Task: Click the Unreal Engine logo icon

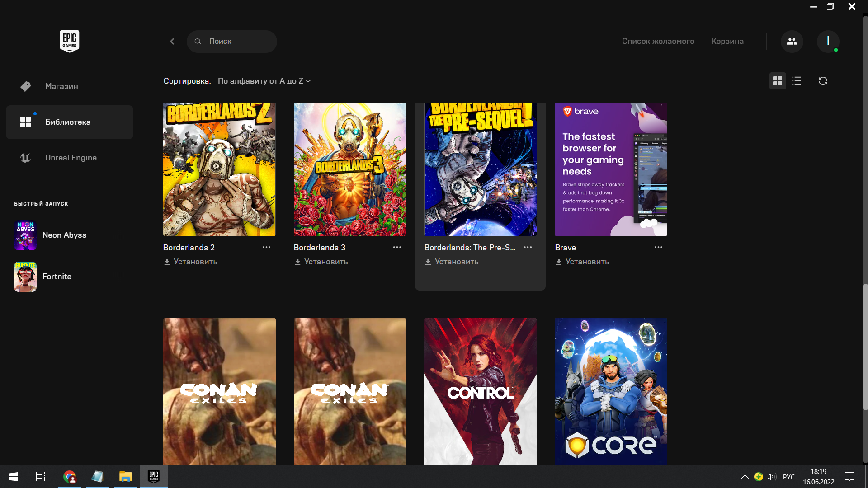Action: coord(26,158)
